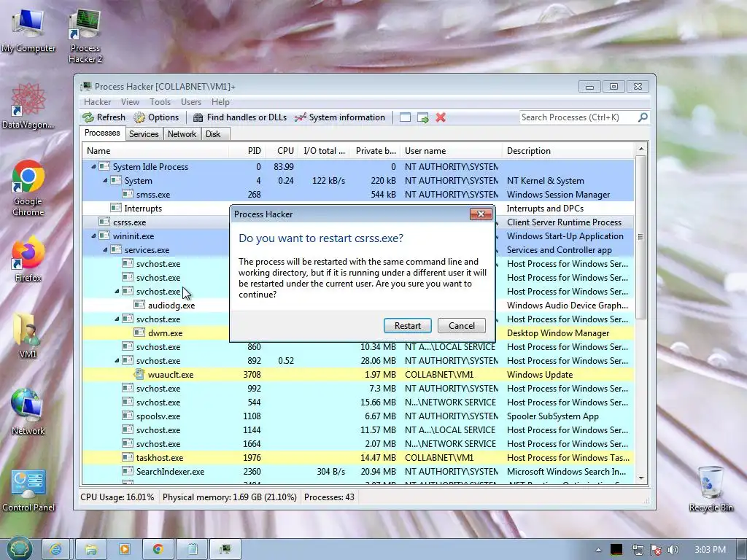This screenshot has width=747, height=560.
Task: Sort by the Name column header
Action: [155, 151]
